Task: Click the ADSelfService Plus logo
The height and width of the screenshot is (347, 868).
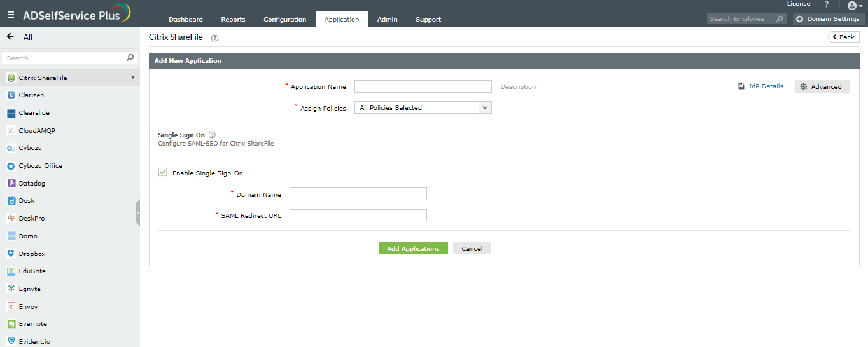Action: (77, 13)
